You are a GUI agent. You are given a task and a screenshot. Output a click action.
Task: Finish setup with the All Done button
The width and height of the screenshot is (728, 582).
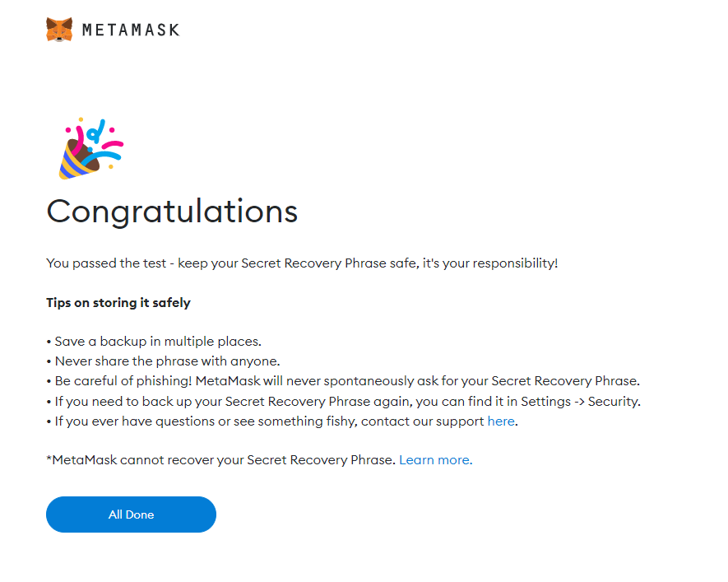coord(131,514)
